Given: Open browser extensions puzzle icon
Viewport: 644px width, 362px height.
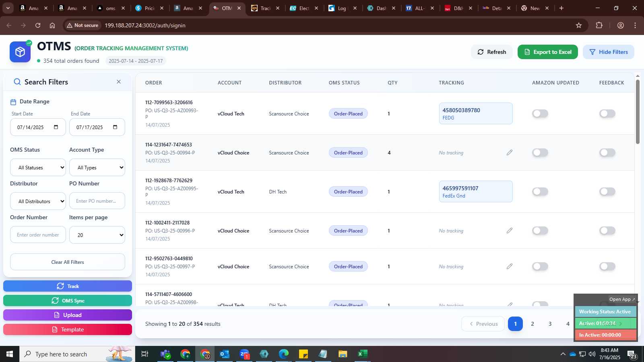Looking at the screenshot, I should pyautogui.click(x=599, y=25).
